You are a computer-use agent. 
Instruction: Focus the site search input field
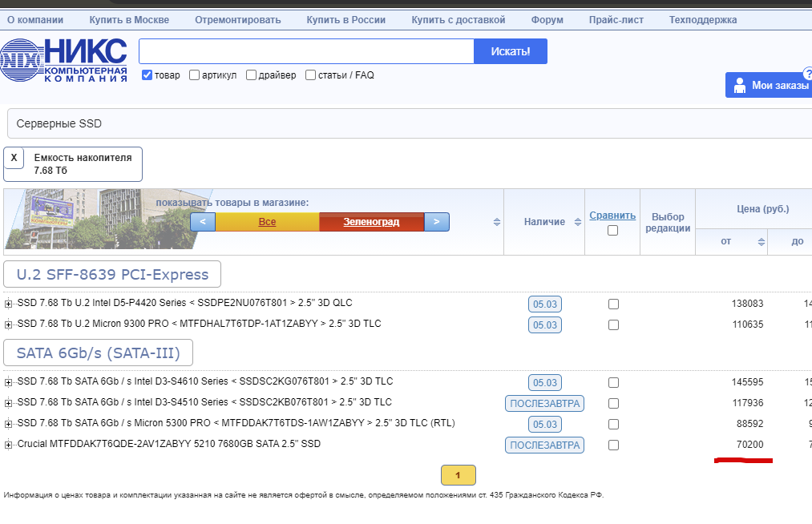pyautogui.click(x=306, y=51)
